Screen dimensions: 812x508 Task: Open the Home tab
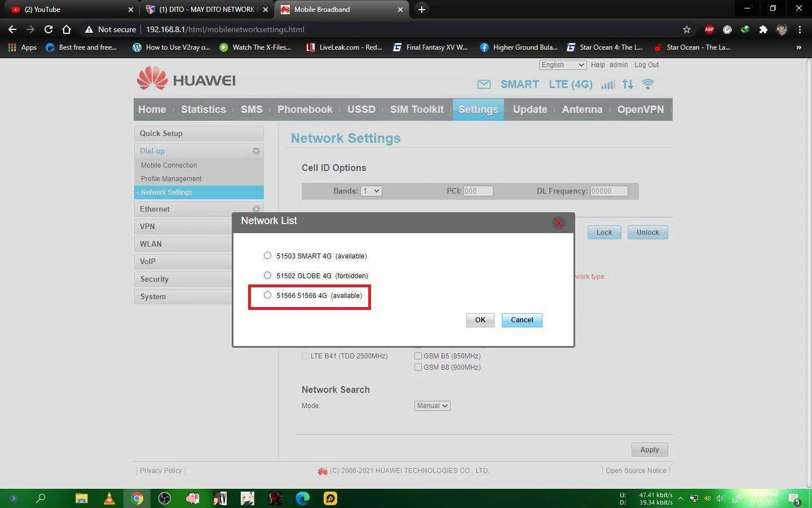[152, 110]
